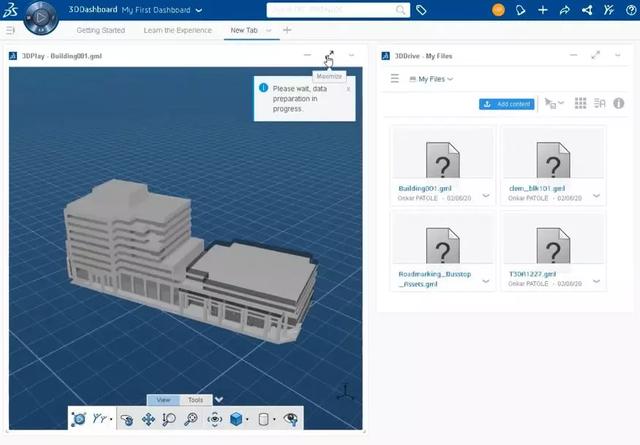Click the tag icon beside search
Screen dimensions: 640x445
click(421, 10)
